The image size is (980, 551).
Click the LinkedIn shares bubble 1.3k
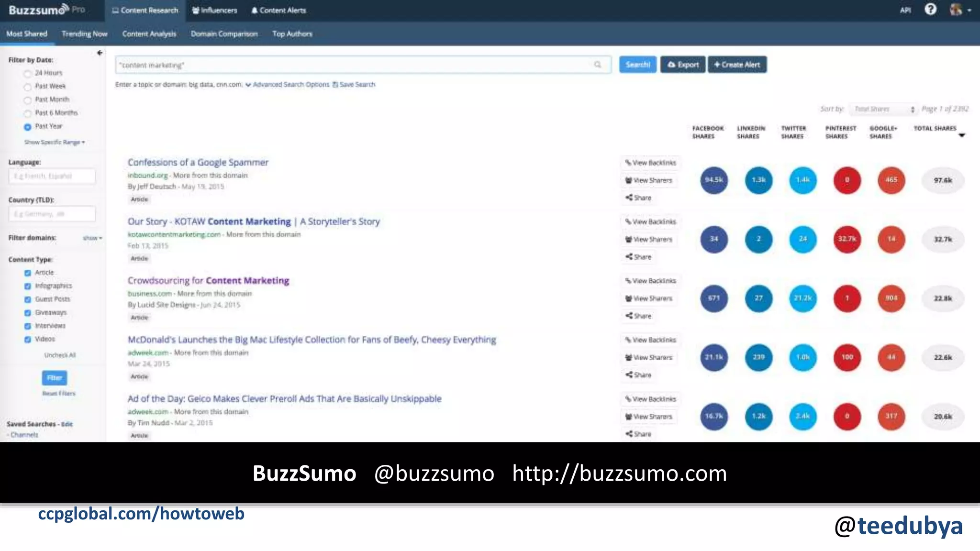coord(758,180)
